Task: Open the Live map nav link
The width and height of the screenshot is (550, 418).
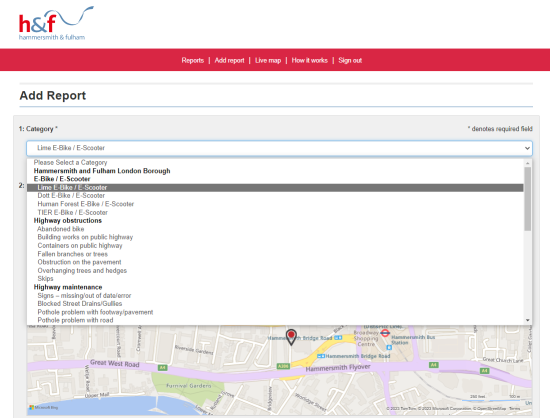Action: pos(268,60)
